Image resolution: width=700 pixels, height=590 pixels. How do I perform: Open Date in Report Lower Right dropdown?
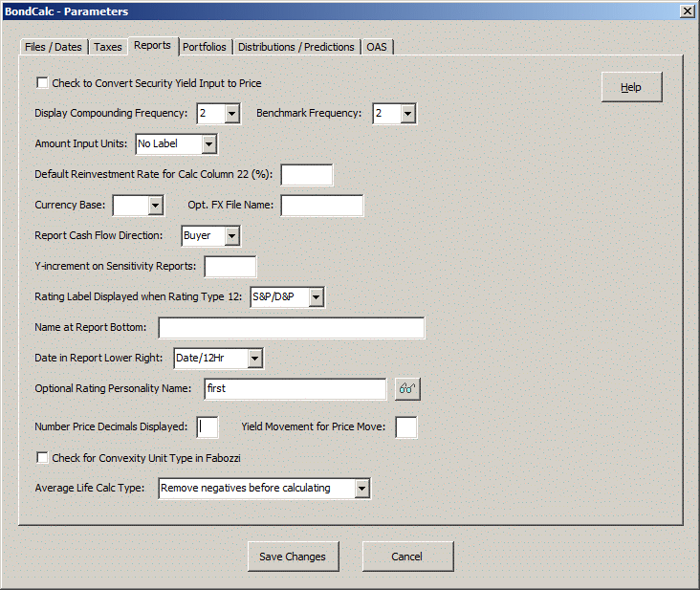(x=254, y=359)
